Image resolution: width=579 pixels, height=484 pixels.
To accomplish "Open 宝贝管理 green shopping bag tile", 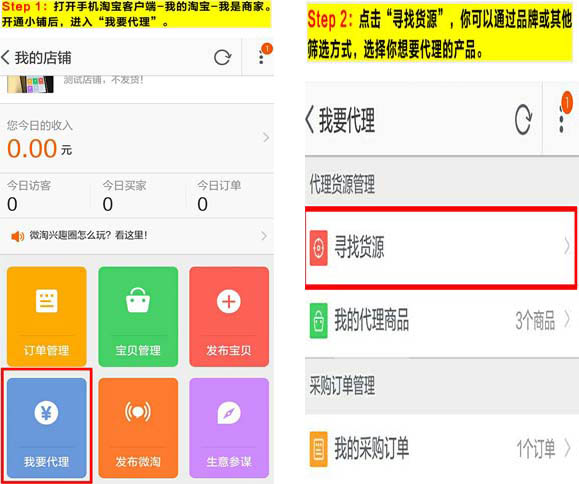I will click(x=138, y=316).
